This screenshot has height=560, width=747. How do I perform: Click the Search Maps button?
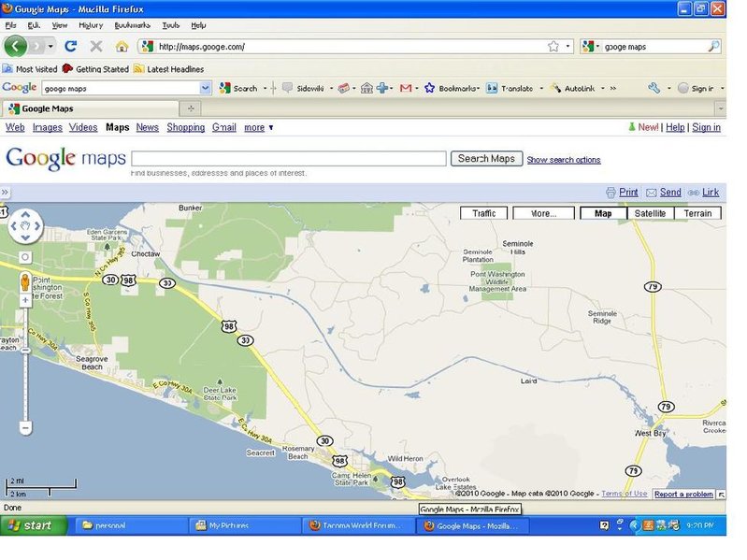(486, 159)
